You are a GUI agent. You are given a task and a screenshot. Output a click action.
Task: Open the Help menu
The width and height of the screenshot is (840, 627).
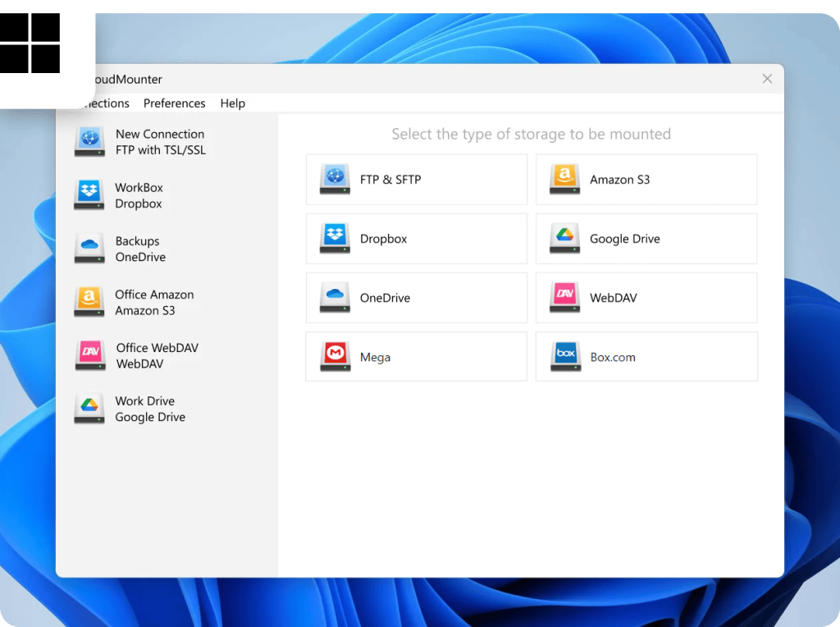tap(232, 103)
